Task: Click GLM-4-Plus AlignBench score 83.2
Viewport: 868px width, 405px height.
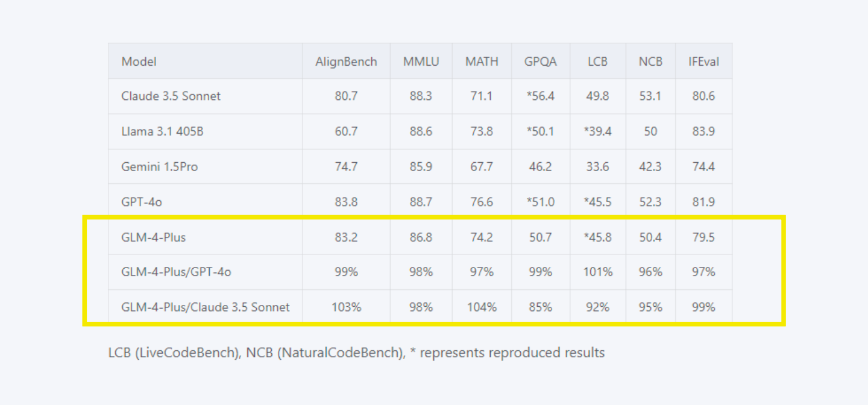Action: pyautogui.click(x=346, y=237)
